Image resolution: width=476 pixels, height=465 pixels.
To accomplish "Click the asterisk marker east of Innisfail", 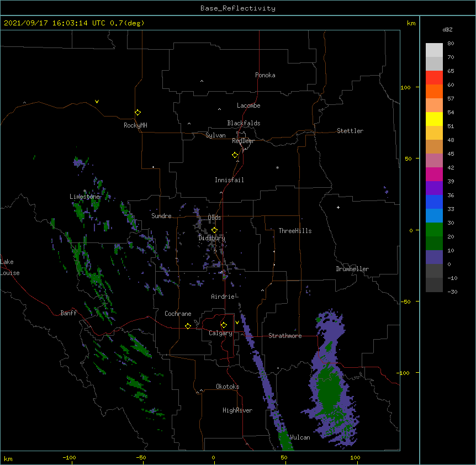I will [277, 167].
